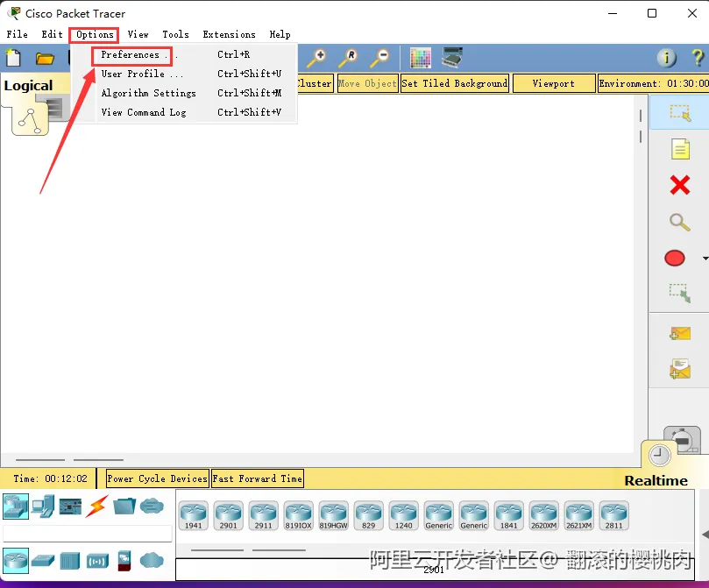Pick the 1841 router

click(x=508, y=515)
